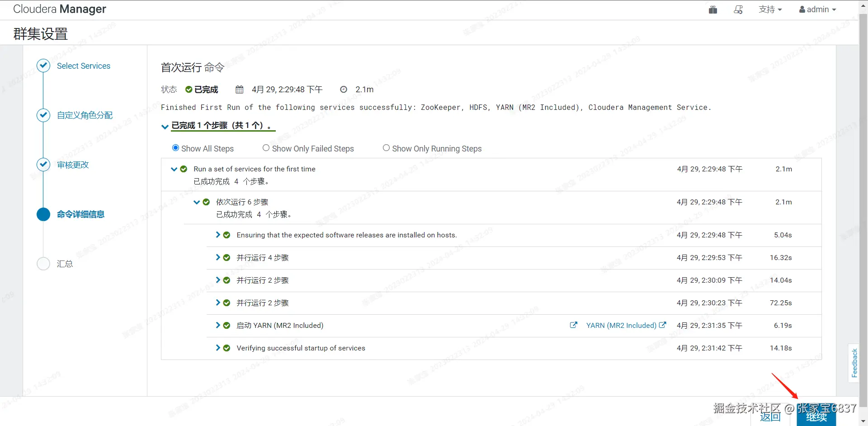Expand the 启动 YARN (MR2 Included) row
The width and height of the screenshot is (868, 426).
(218, 325)
